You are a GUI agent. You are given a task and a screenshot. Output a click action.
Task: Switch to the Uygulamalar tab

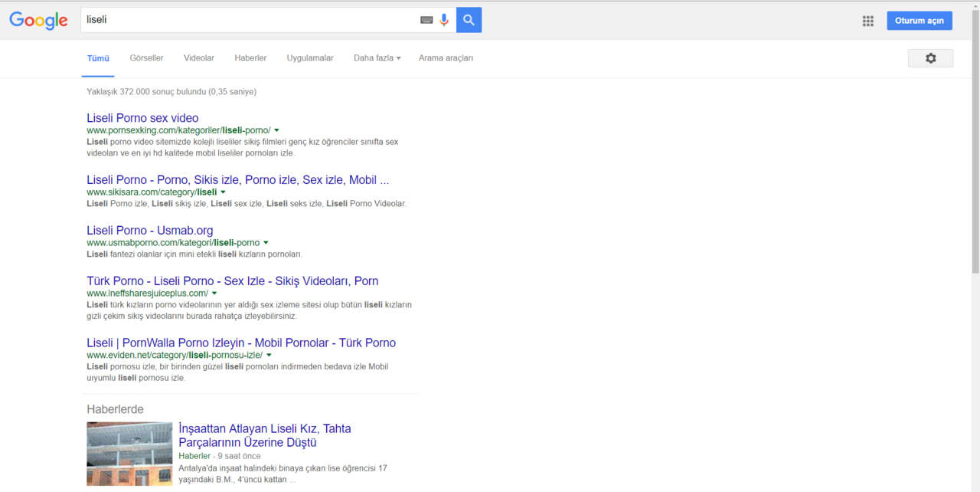(310, 58)
